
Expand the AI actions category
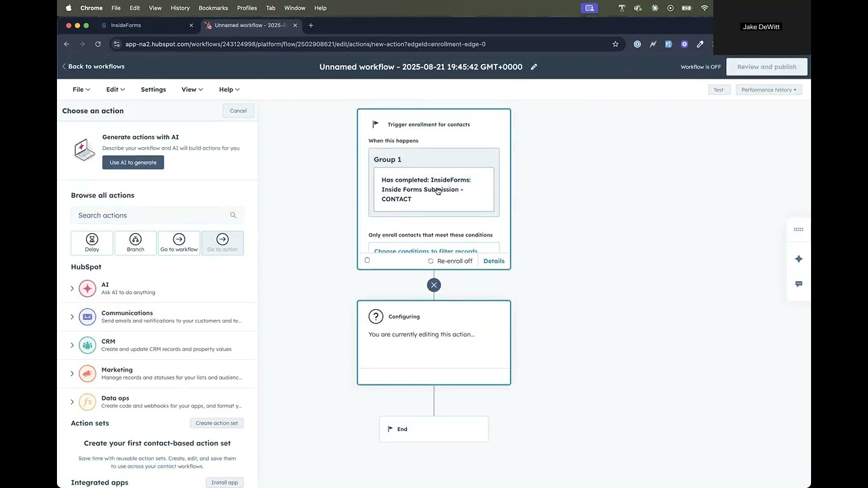[x=73, y=289]
